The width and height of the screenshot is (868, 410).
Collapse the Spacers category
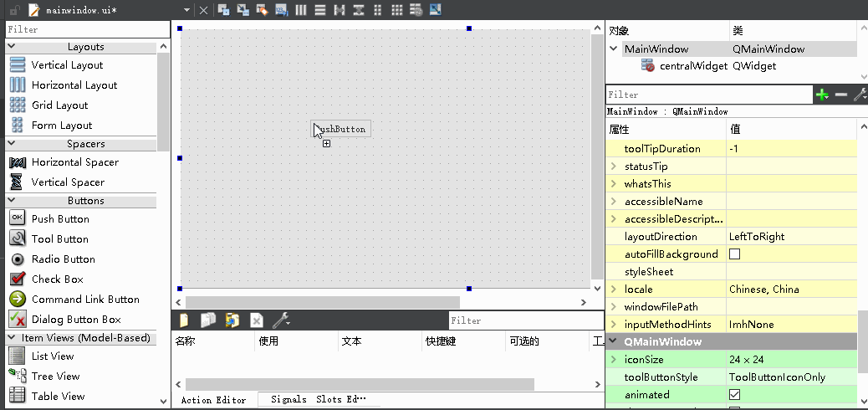click(x=12, y=144)
